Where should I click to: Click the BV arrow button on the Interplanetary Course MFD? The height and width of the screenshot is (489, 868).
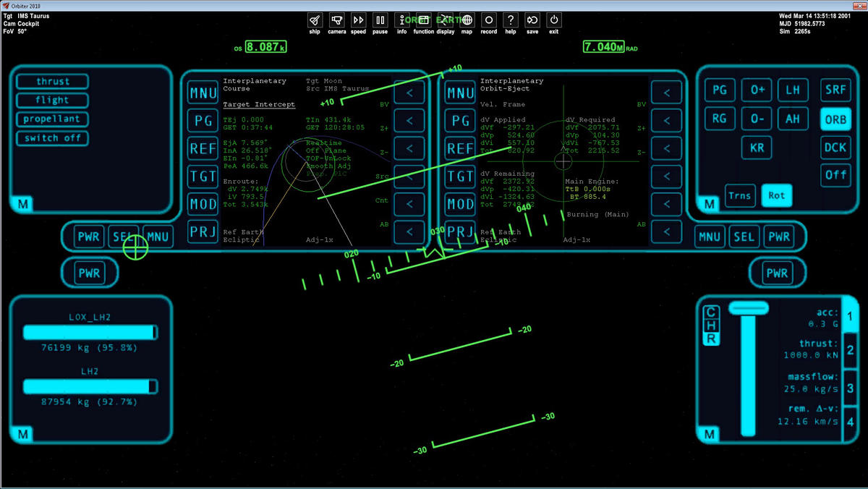click(409, 93)
